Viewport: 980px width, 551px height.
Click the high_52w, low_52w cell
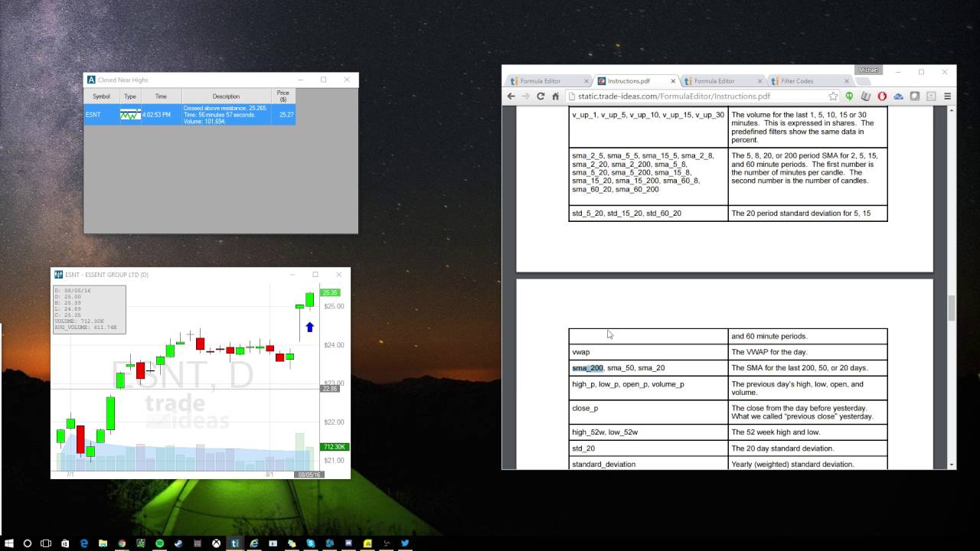pyautogui.click(x=648, y=432)
